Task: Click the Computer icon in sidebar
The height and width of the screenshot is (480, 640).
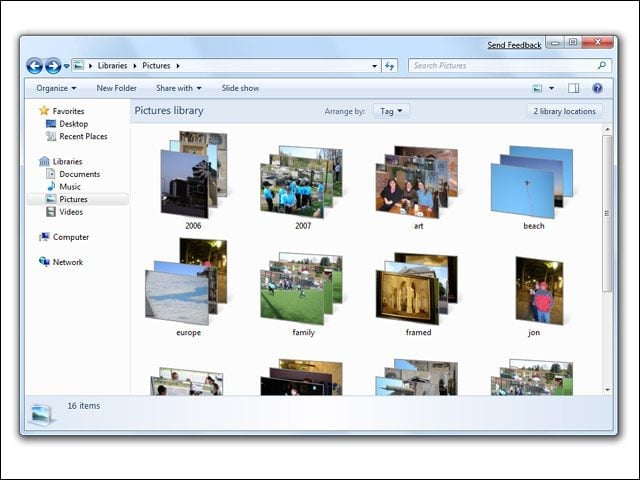Action: click(x=44, y=237)
